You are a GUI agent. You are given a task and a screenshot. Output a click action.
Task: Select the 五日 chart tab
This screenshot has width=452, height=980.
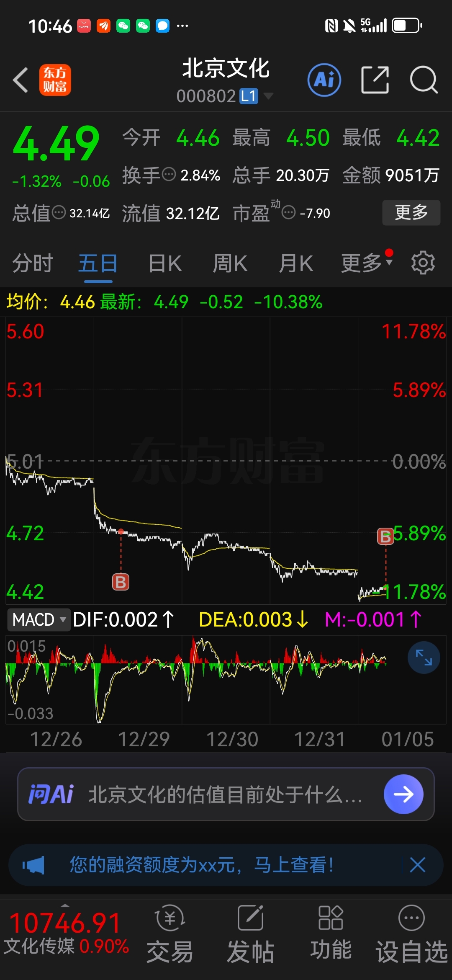point(98,263)
